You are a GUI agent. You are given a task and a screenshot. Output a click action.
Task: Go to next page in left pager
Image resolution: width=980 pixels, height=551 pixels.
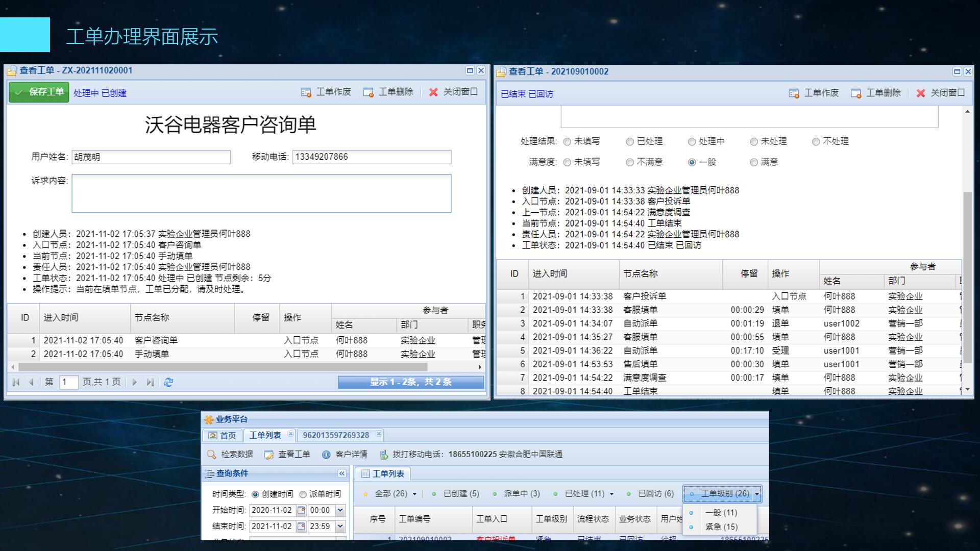point(134,382)
